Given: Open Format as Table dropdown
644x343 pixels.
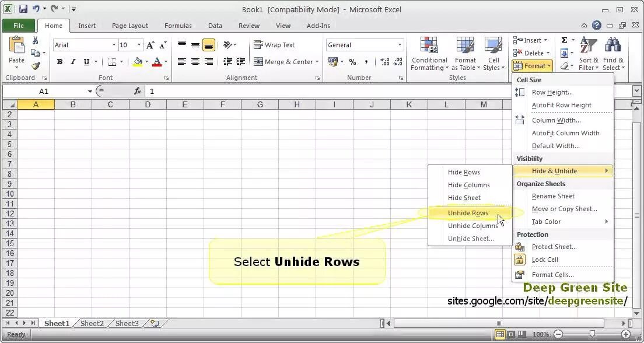Looking at the screenshot, I should 466,54.
